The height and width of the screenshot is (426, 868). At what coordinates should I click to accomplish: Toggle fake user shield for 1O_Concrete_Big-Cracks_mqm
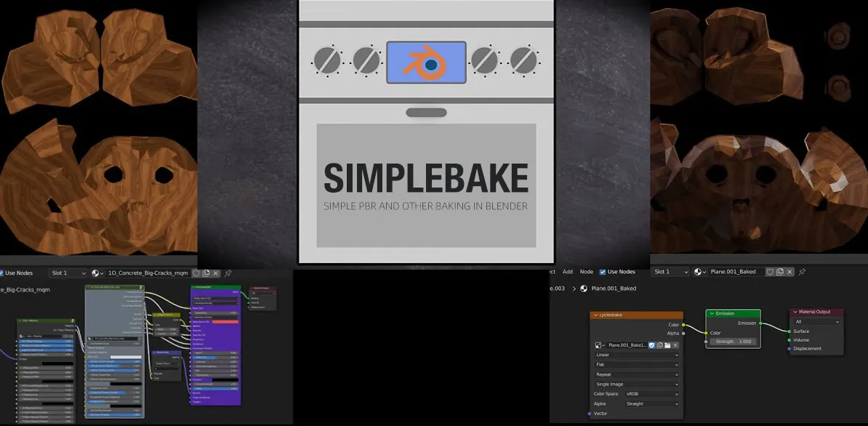[x=196, y=273]
